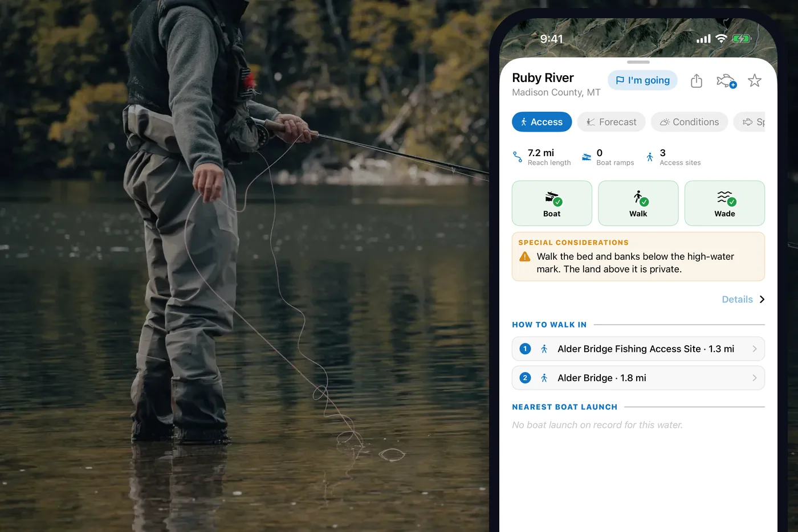Tap the reach length route icon
This screenshot has width=798, height=532.
(x=518, y=157)
